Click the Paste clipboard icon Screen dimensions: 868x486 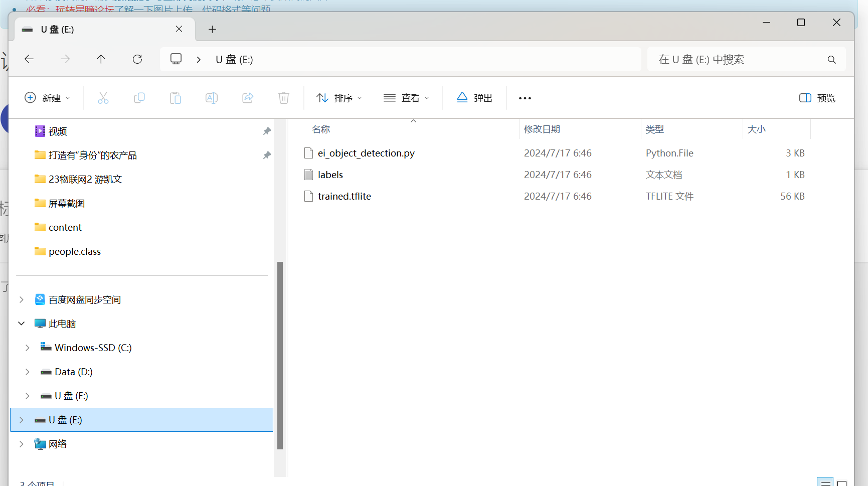pos(176,98)
